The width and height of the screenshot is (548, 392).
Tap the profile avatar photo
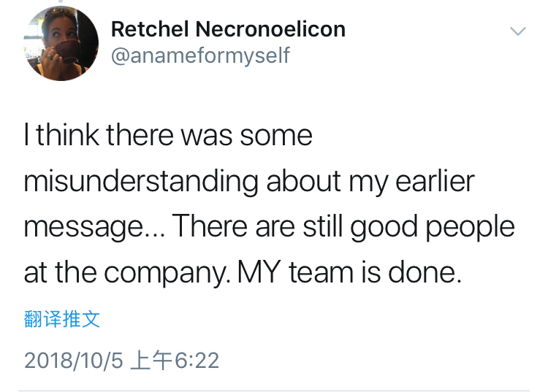[x=61, y=44]
